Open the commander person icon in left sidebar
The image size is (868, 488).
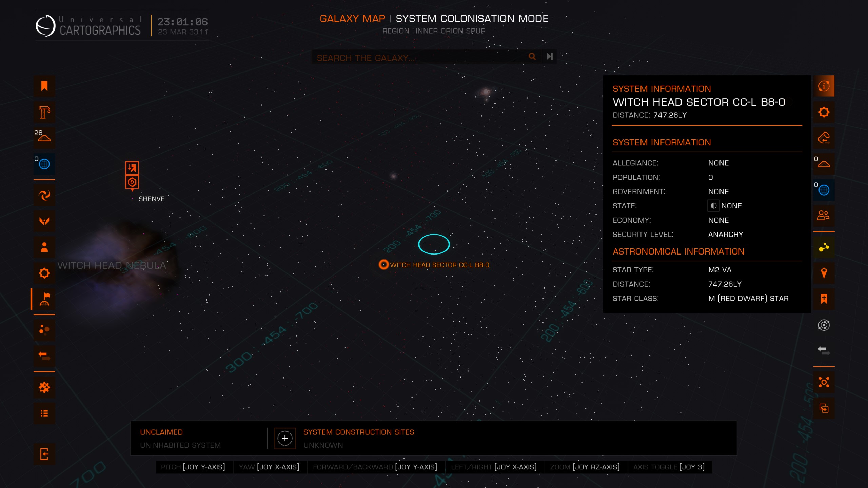tap(44, 247)
